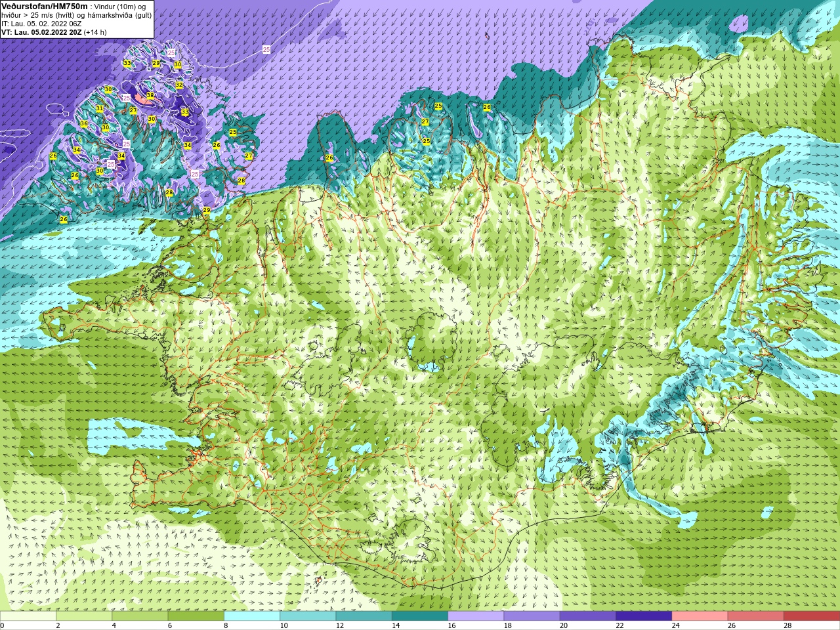The image size is (840, 630).
Task: Click the '(+14 h)' forecast offset text
Action: 95,32
